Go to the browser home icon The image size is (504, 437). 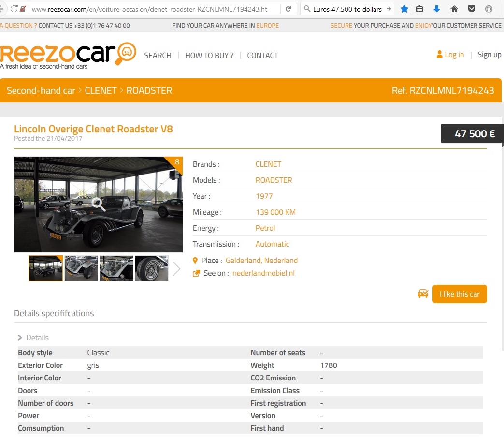454,9
